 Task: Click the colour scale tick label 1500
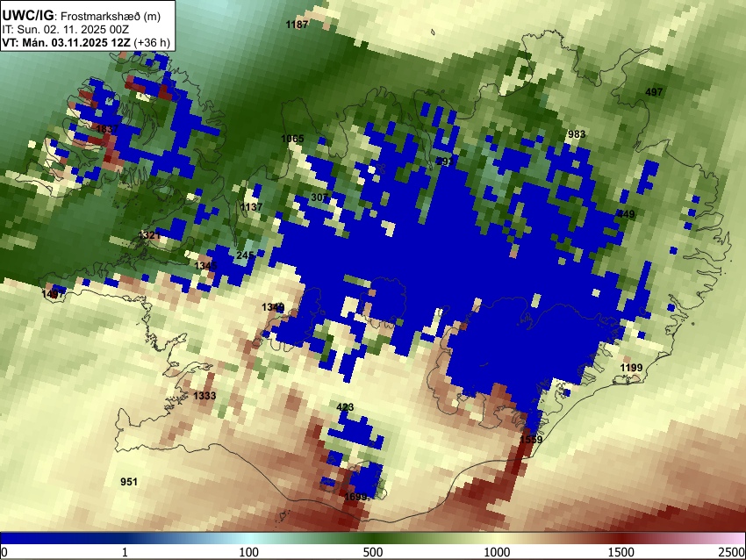(621, 552)
